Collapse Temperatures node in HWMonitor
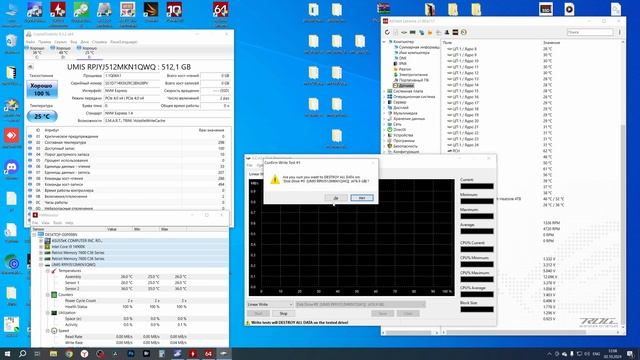The width and height of the screenshot is (640, 360). pos(47,271)
